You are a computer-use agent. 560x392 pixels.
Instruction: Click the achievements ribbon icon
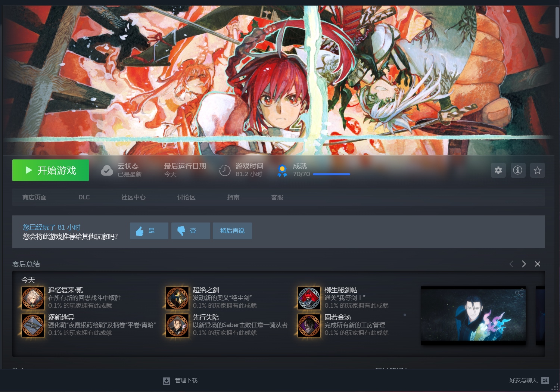tap(282, 171)
